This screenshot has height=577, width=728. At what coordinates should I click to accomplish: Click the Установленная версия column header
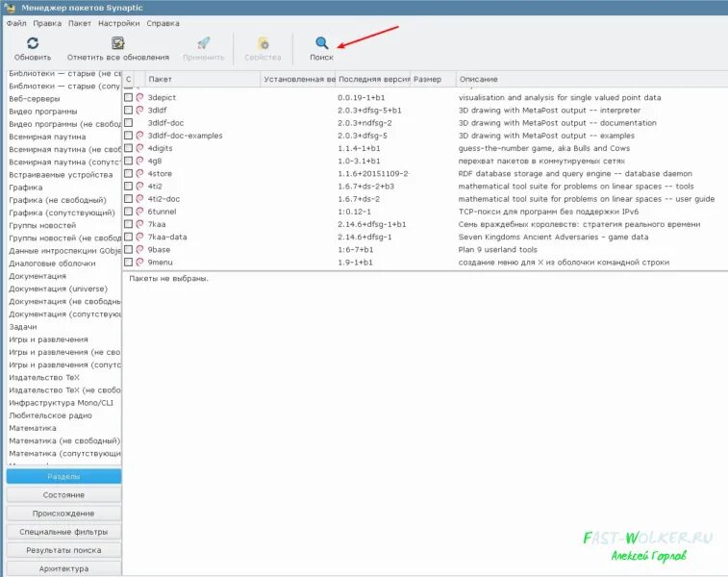click(298, 80)
